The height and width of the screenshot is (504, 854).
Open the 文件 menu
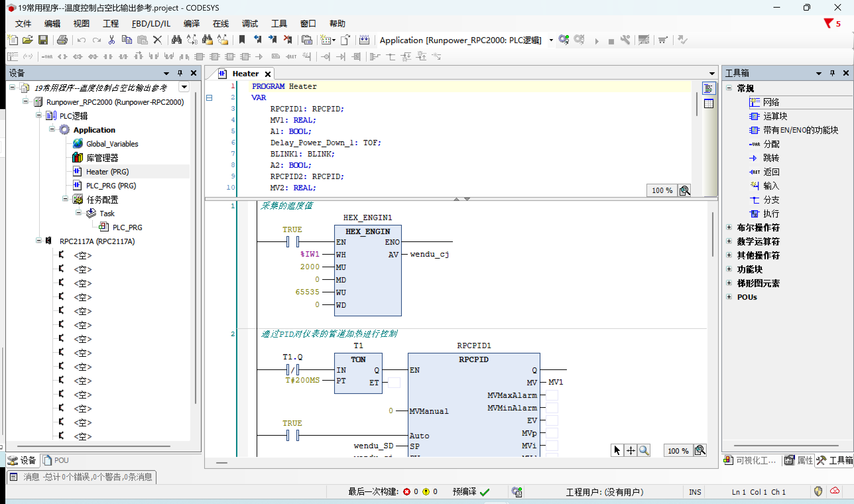pos(23,24)
